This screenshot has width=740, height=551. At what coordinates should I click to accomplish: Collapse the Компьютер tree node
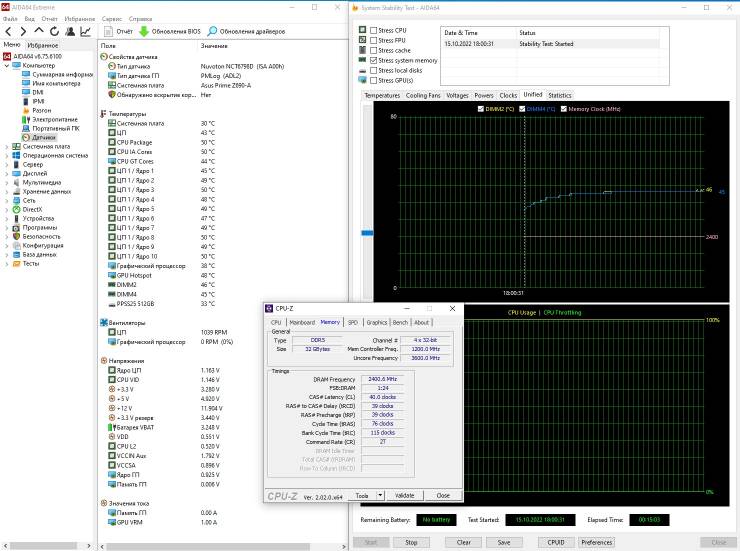pos(7,66)
